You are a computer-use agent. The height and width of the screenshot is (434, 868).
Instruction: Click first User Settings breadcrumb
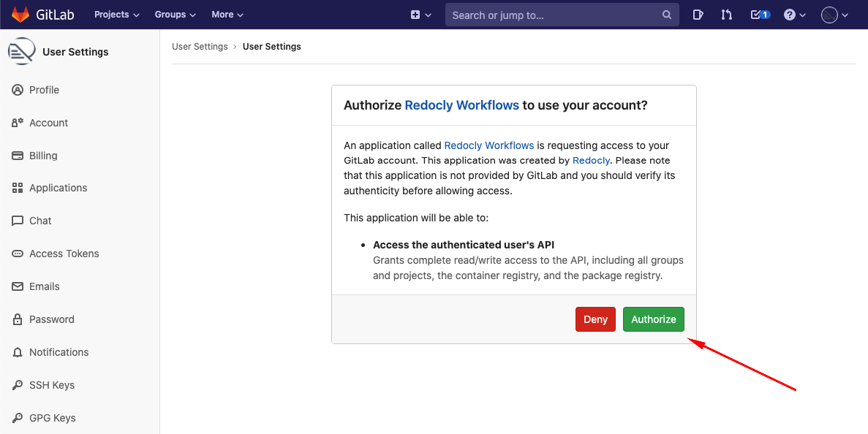[200, 47]
